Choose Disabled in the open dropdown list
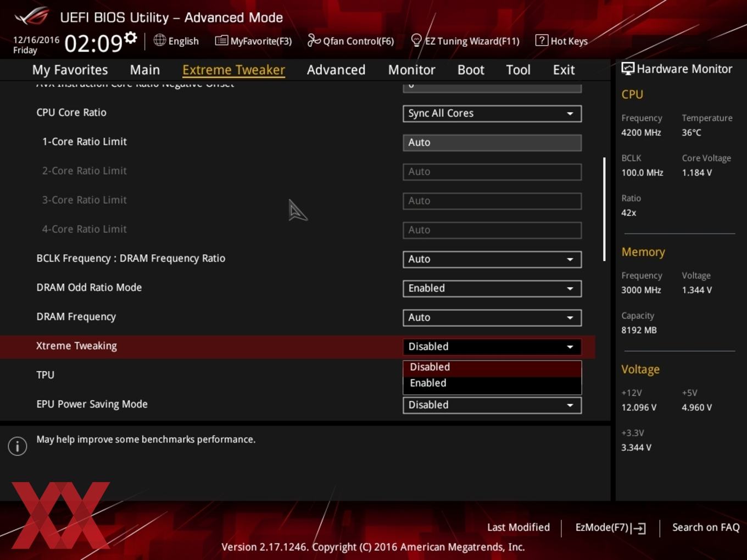Screen dimensions: 747x560 click(x=492, y=367)
